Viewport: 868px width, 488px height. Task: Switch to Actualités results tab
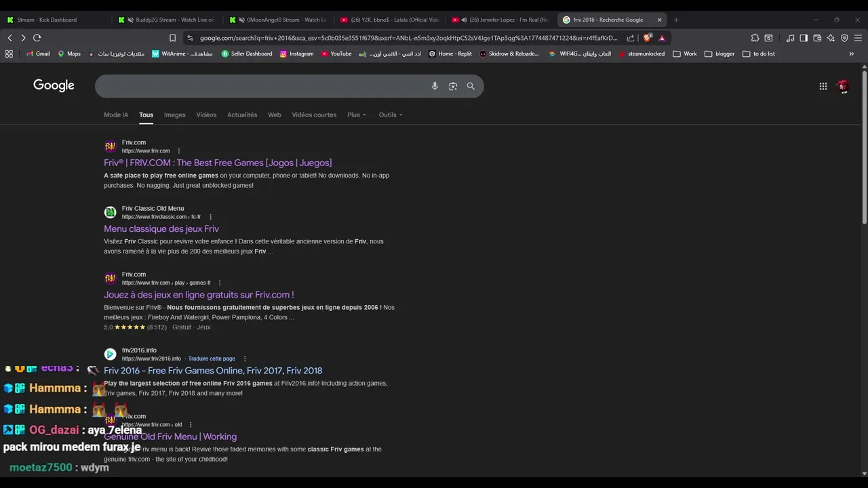[x=242, y=115]
